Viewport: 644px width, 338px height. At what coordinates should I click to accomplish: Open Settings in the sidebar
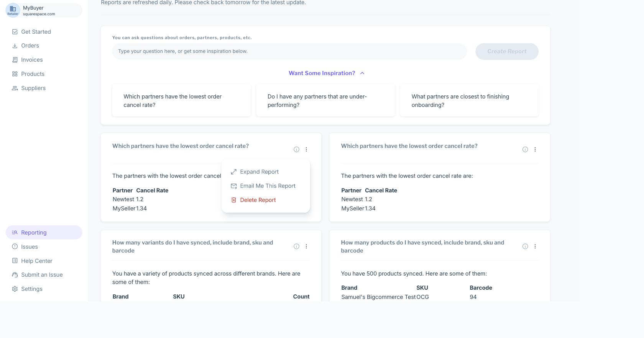(31, 289)
